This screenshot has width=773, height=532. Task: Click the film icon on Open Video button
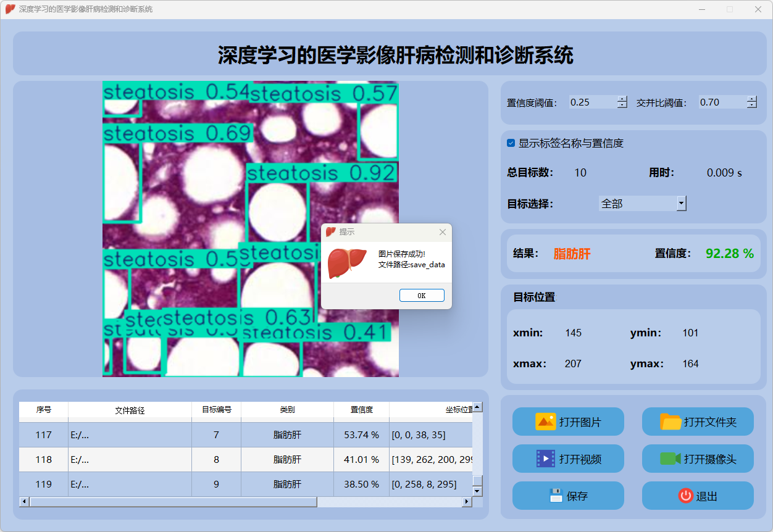[546, 459]
